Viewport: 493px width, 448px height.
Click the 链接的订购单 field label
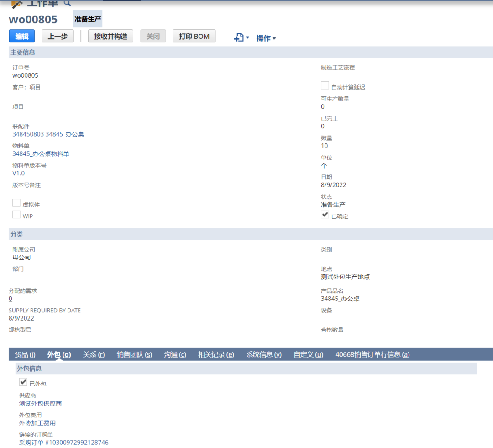pyautogui.click(x=36, y=434)
